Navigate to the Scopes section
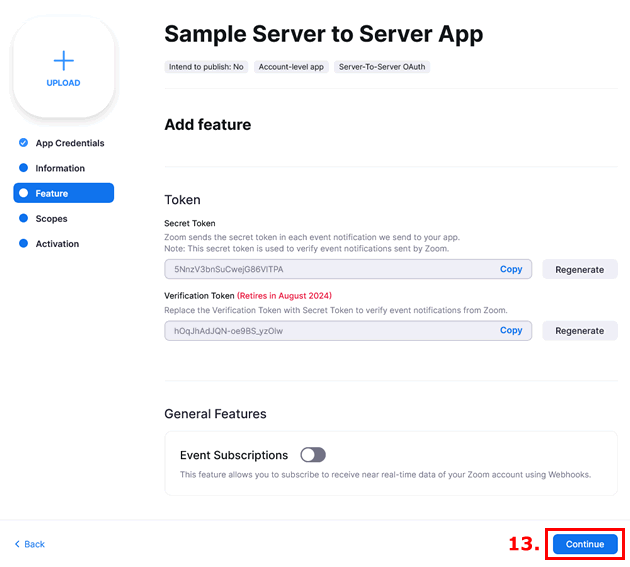Viewport: 630px width, 567px height. pos(52,218)
